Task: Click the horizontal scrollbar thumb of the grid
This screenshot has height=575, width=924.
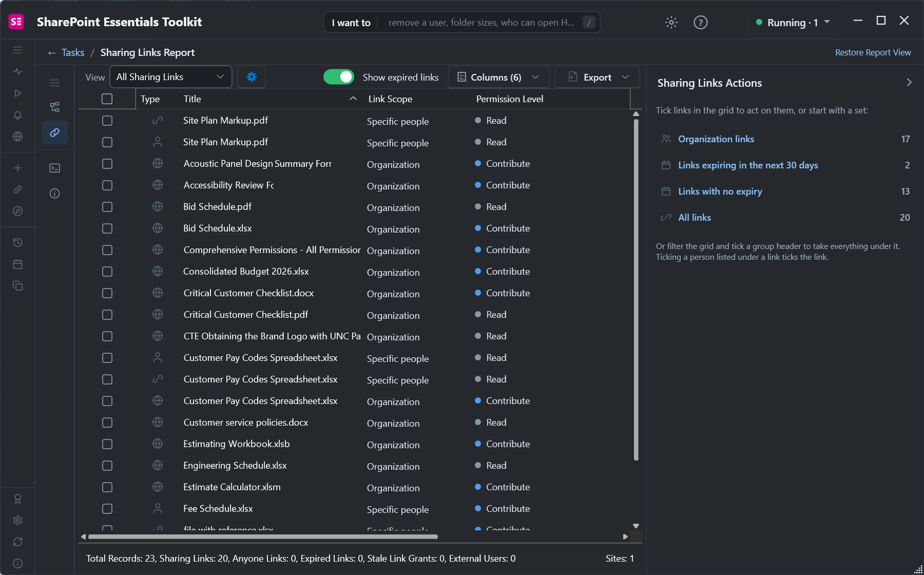Action: coord(263,536)
